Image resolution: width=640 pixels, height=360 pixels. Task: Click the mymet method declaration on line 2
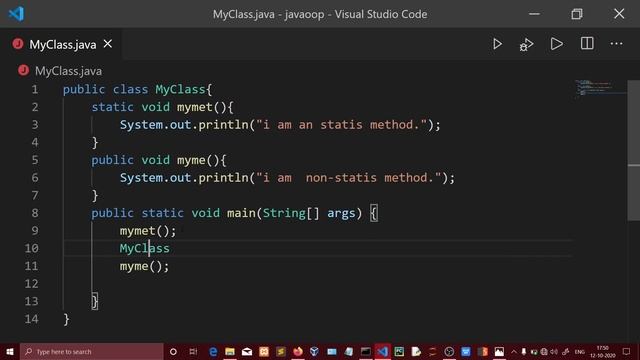[x=194, y=107]
